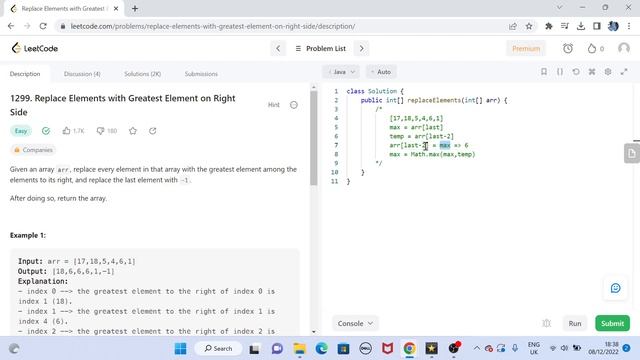
Task: Expand the Console panel
Action: tap(355, 323)
